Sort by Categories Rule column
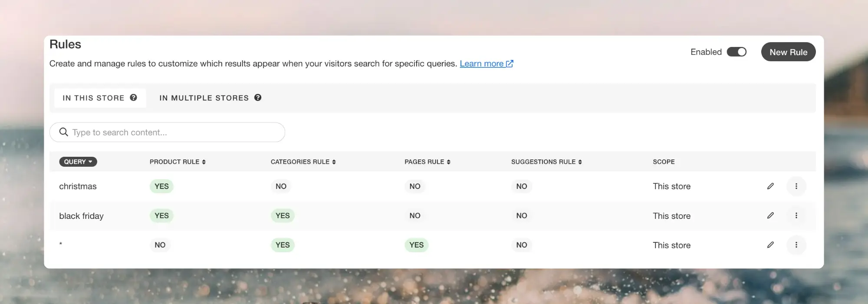The width and height of the screenshot is (868, 304). tap(303, 162)
